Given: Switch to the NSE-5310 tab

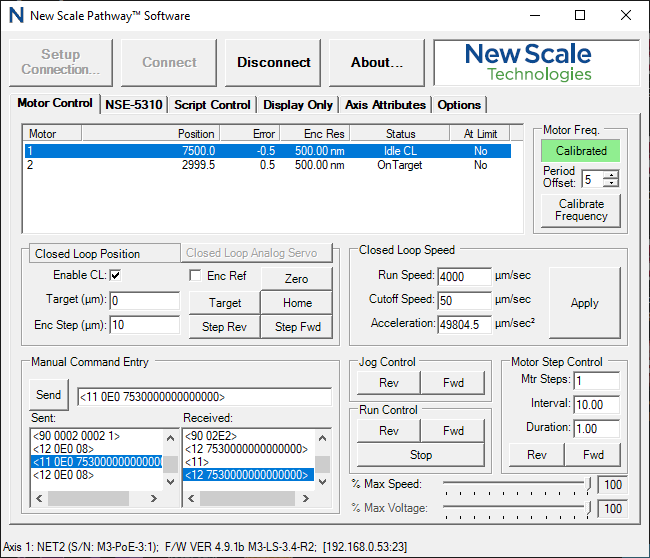Looking at the screenshot, I should [134, 105].
